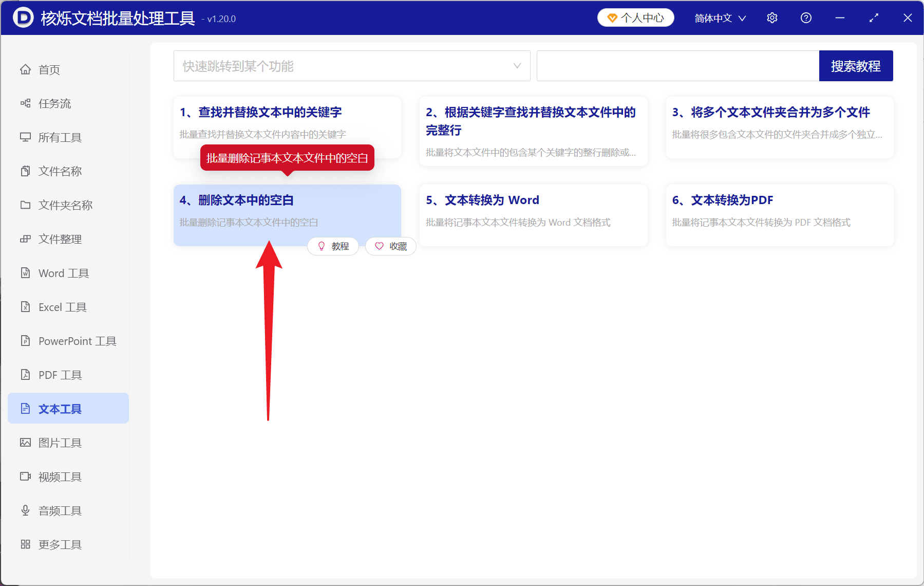Viewport: 924px width, 586px height.
Task: Open 个人中心 in the title bar
Action: point(635,17)
